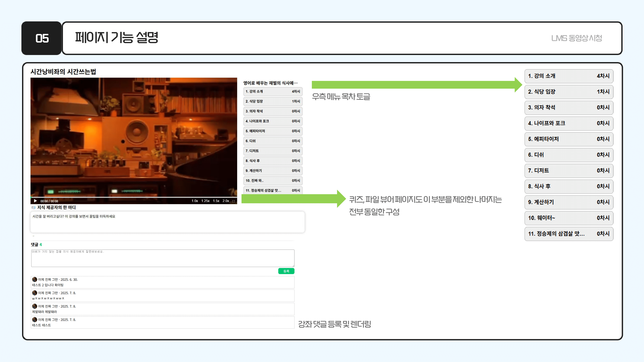Click avatar on the 테스트 테스트 comment
This screenshot has width=644, height=362.
click(34, 320)
